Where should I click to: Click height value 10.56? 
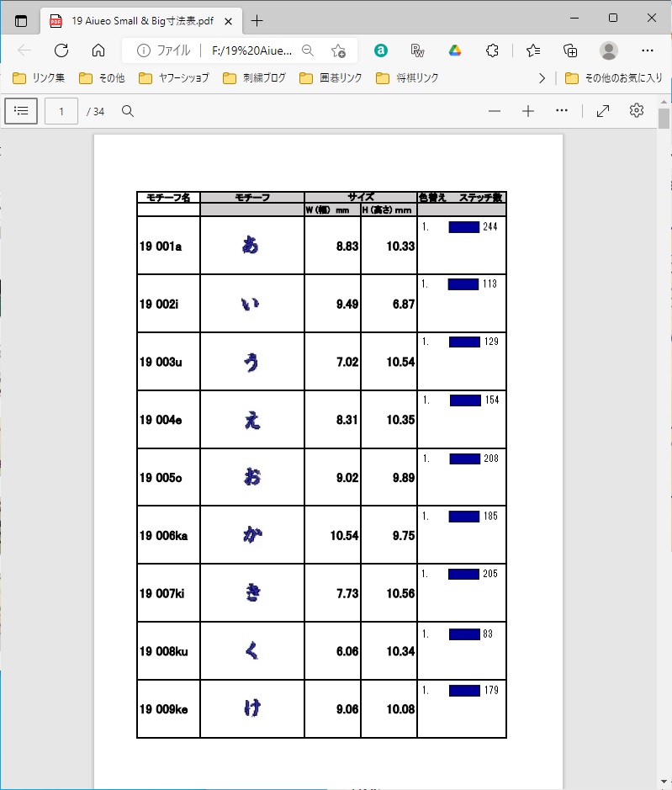tap(400, 593)
